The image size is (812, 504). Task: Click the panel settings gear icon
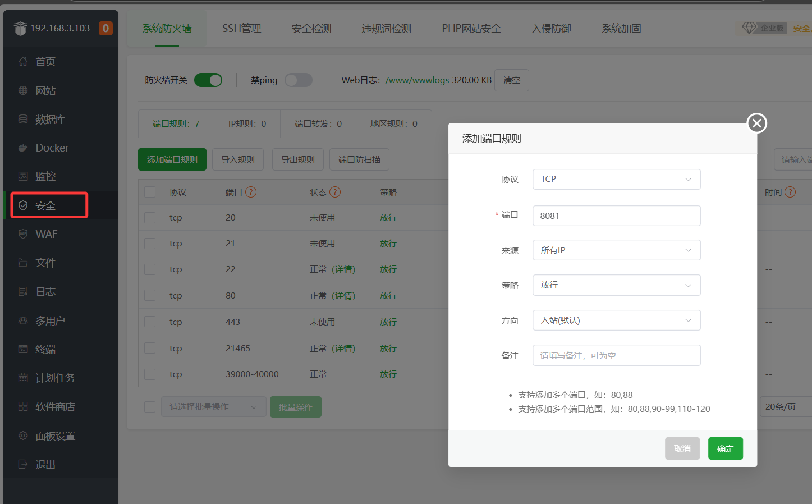click(x=23, y=436)
